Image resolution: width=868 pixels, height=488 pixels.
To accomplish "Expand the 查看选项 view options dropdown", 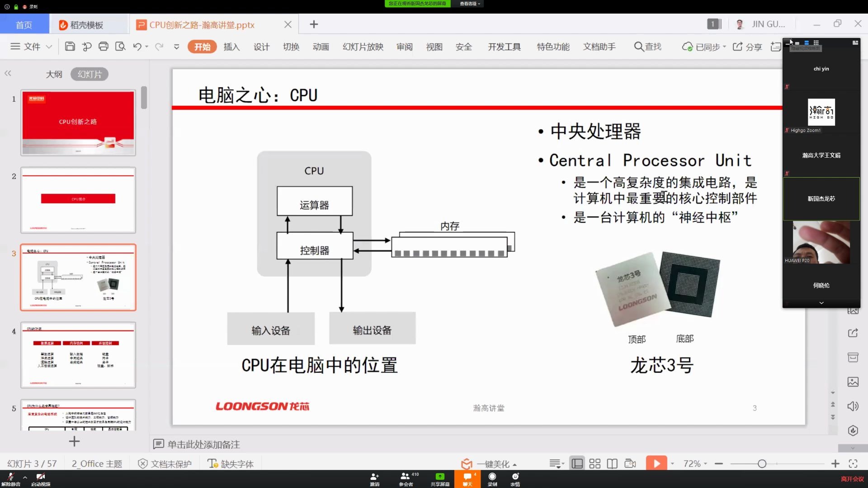I will (x=468, y=4).
